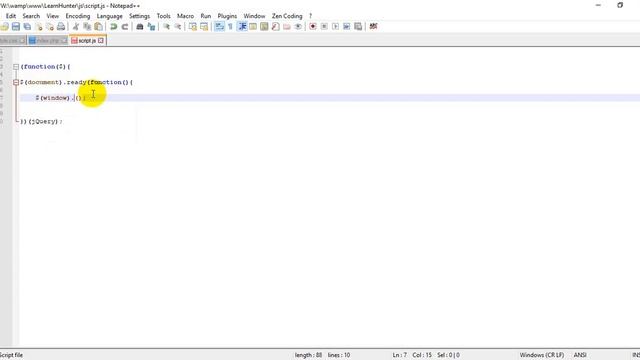
Task: Open the Search menu
Action: 31,16
